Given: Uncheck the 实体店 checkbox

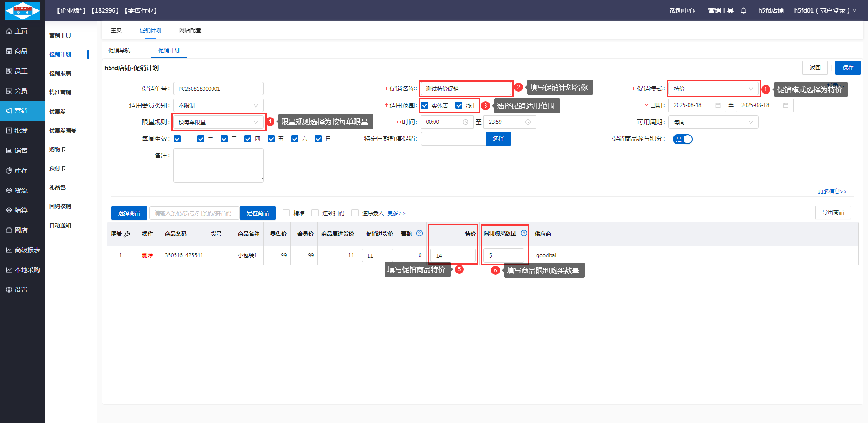Looking at the screenshot, I should tap(425, 105).
